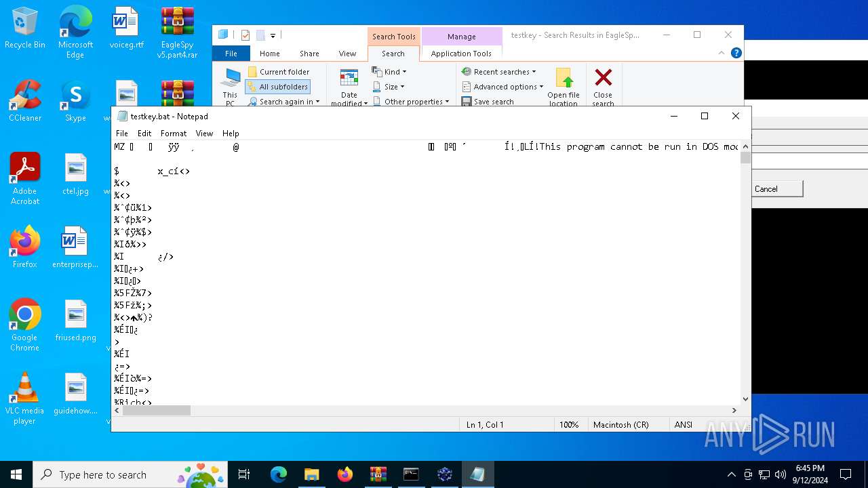Click network icon in system tray
Viewport: 868px width, 488px height.
coord(764,474)
